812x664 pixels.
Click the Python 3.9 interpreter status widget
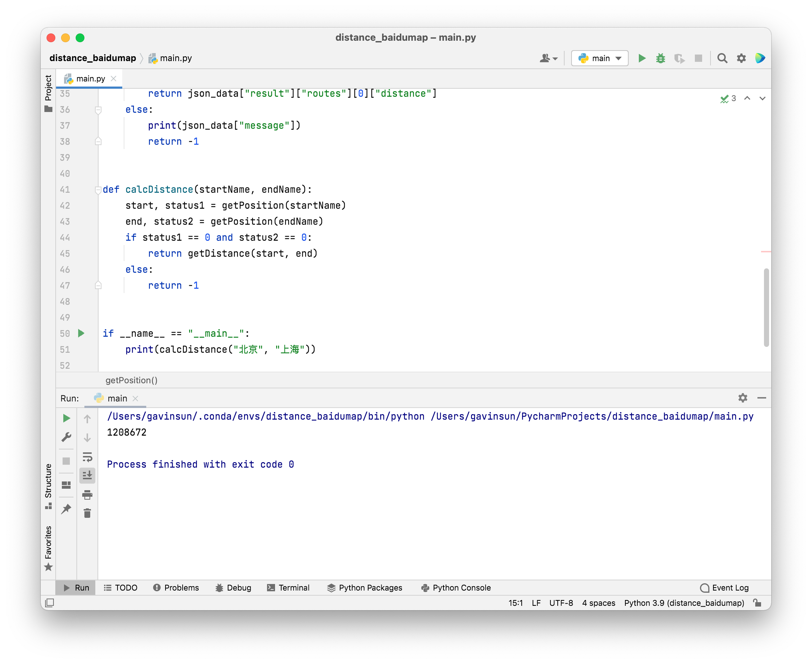(x=684, y=603)
